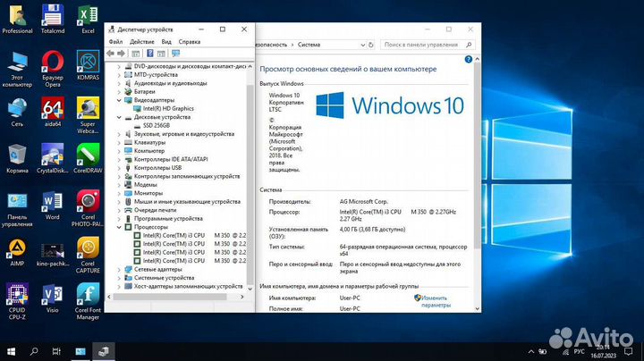Open the Корзина recycle bin
The image size is (644, 361).
tap(17, 158)
